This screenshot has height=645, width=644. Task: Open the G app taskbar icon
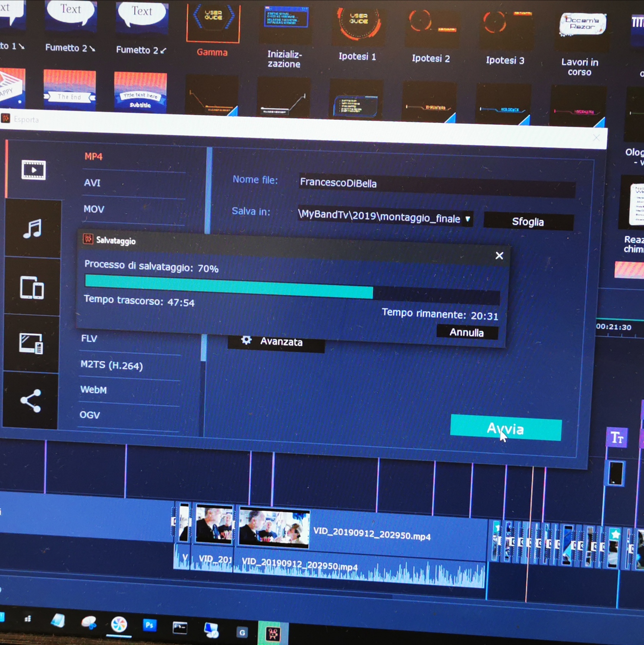coord(242,632)
